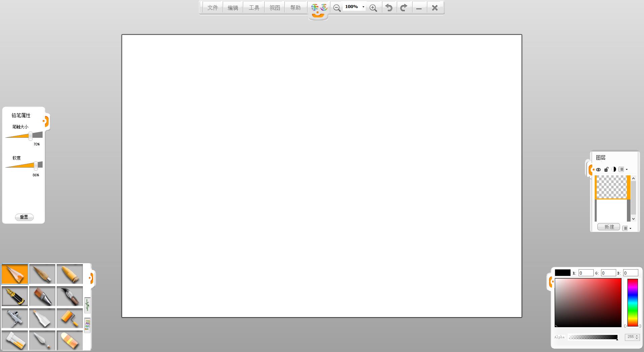The height and width of the screenshot is (352, 644).
Task: Select the yellow crayon tool
Action: [x=69, y=274]
